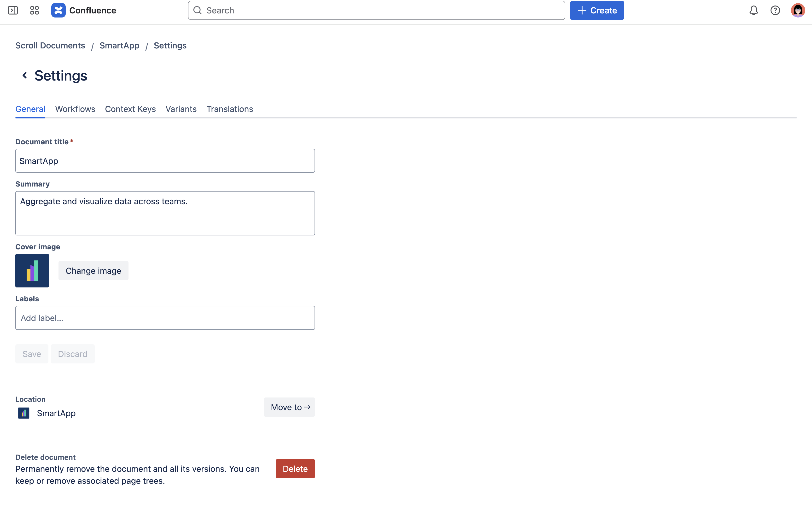The image size is (812, 508).
Task: Click the Move to button
Action: pos(289,407)
